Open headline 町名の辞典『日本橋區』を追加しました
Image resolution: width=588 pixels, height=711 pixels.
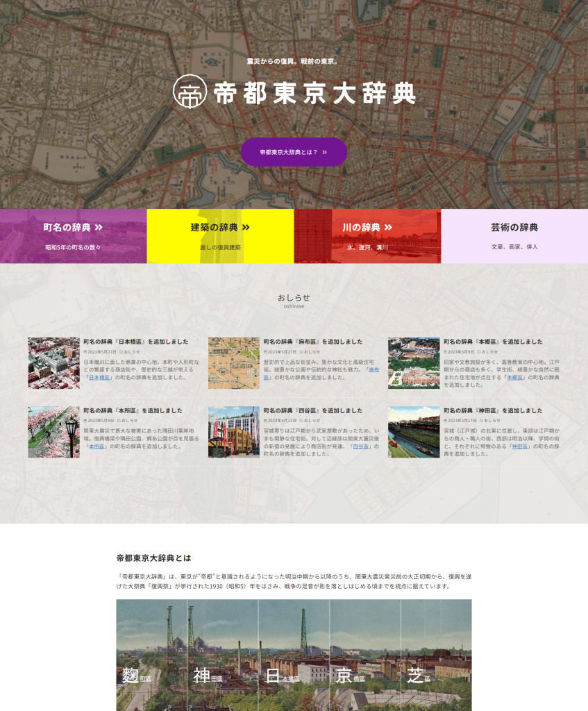[x=135, y=342]
